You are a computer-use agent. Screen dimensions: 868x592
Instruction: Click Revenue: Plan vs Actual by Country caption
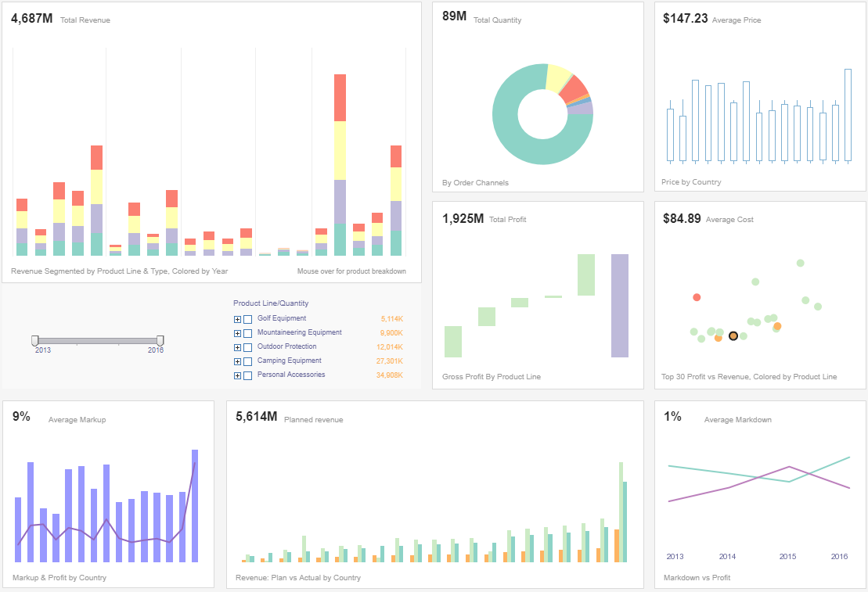298,578
